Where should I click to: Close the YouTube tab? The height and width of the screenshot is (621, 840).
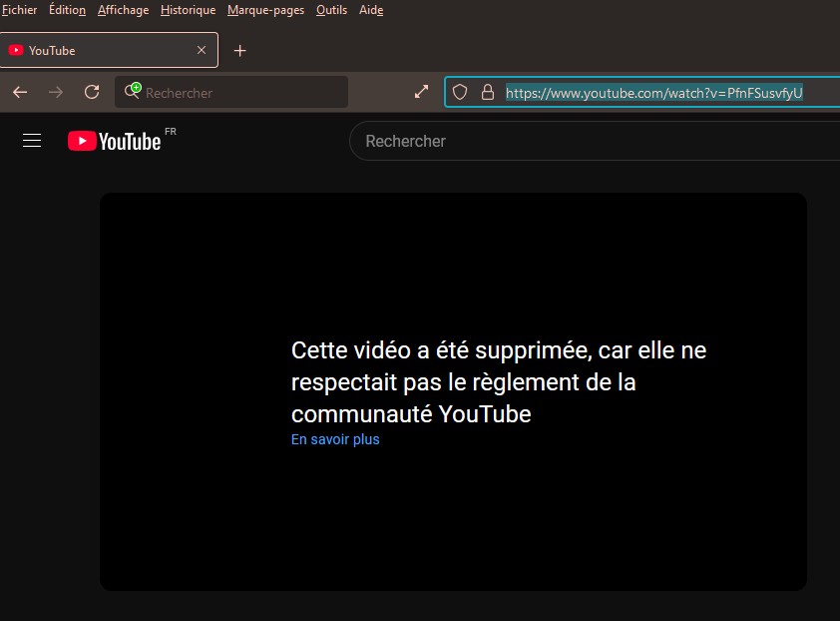point(202,50)
